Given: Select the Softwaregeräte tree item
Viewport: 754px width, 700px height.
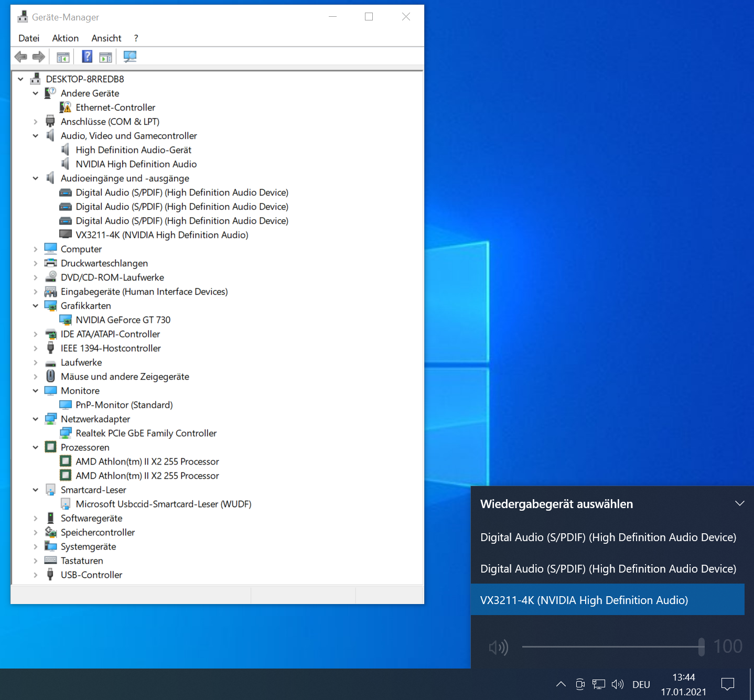Looking at the screenshot, I should pos(91,518).
